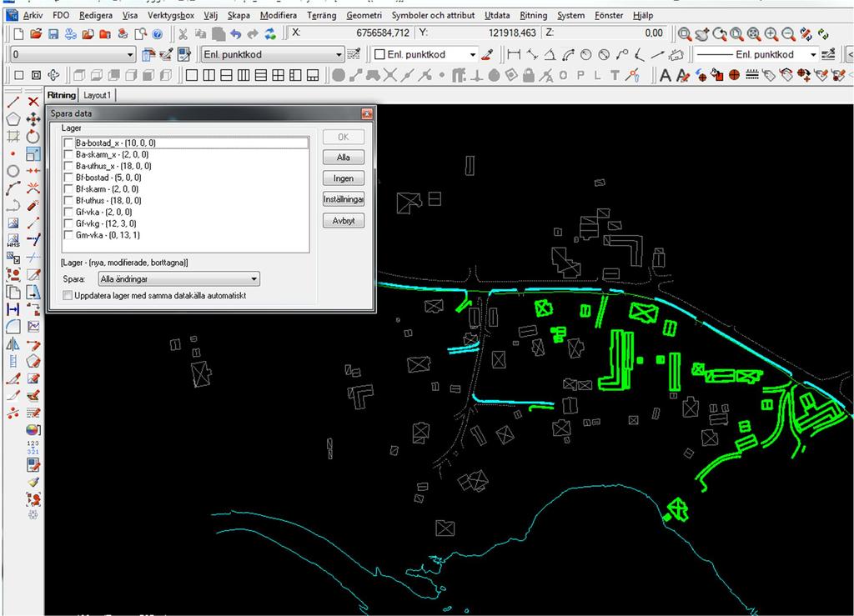Open the first Enl. punktkod dropdown
This screenshot has height=616, width=854.
click(273, 54)
